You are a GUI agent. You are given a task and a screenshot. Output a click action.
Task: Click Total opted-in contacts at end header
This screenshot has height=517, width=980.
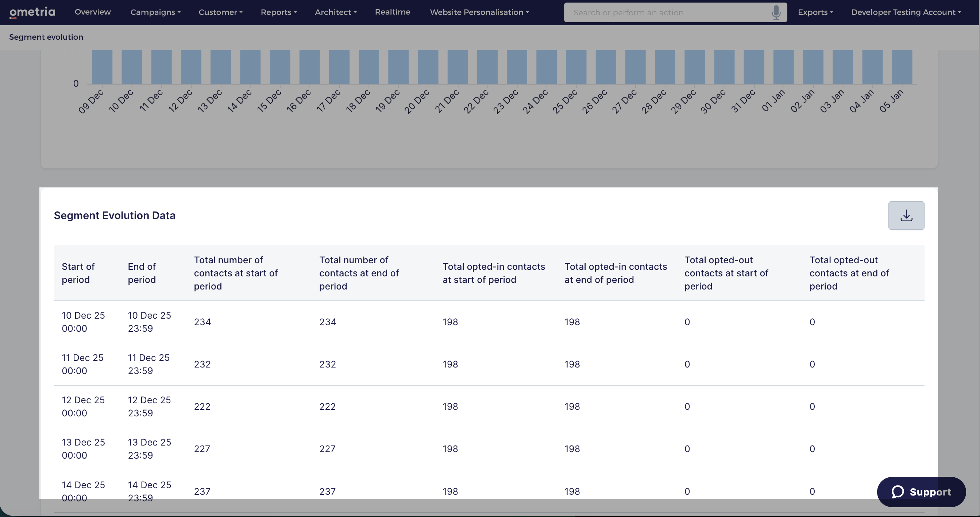click(x=616, y=273)
